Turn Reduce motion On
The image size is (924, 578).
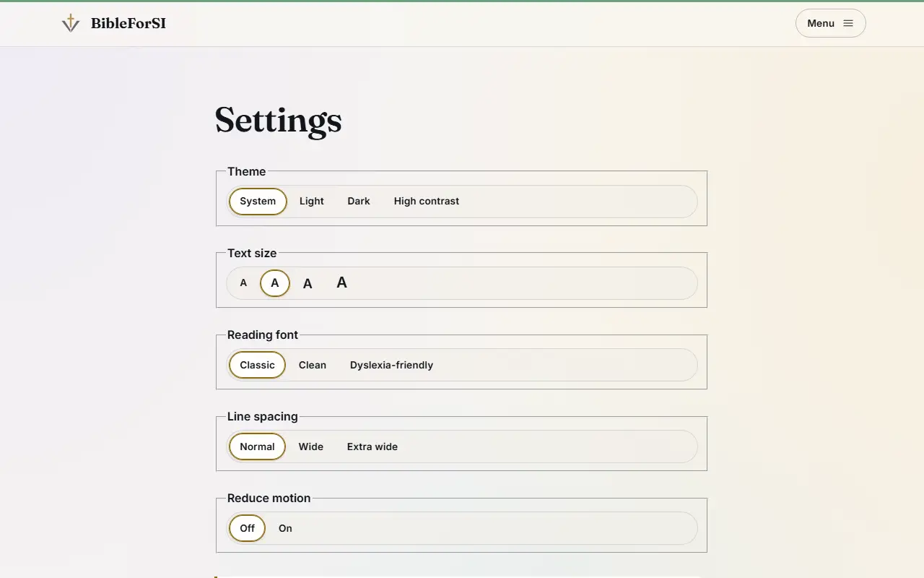tap(285, 528)
